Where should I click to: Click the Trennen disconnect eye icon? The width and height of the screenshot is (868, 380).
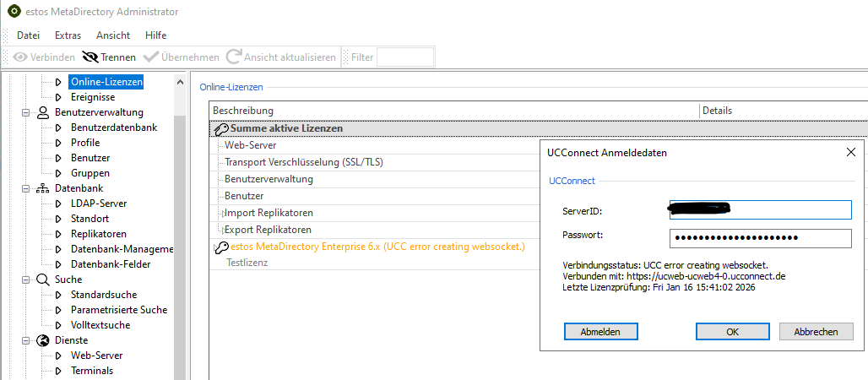[x=90, y=57]
